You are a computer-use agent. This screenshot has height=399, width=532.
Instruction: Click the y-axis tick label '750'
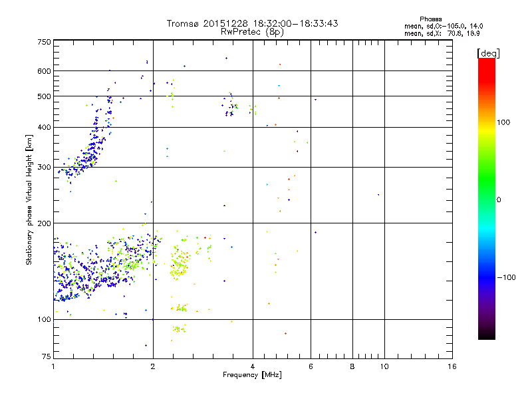(44, 42)
